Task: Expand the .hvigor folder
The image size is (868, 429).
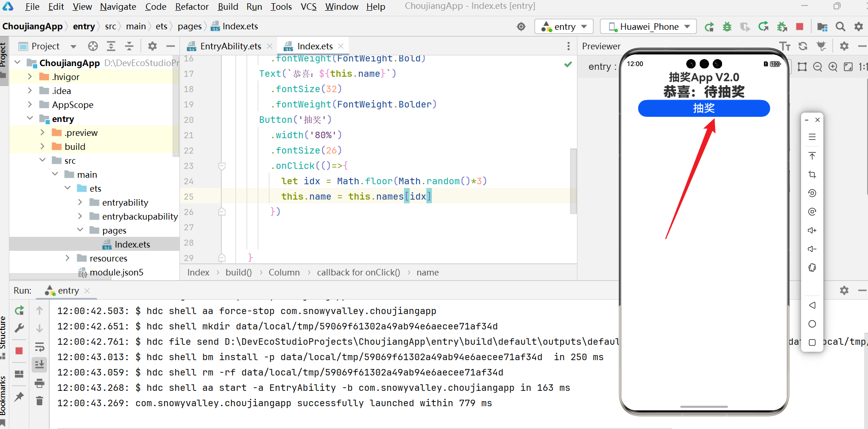Action: pyautogui.click(x=30, y=77)
